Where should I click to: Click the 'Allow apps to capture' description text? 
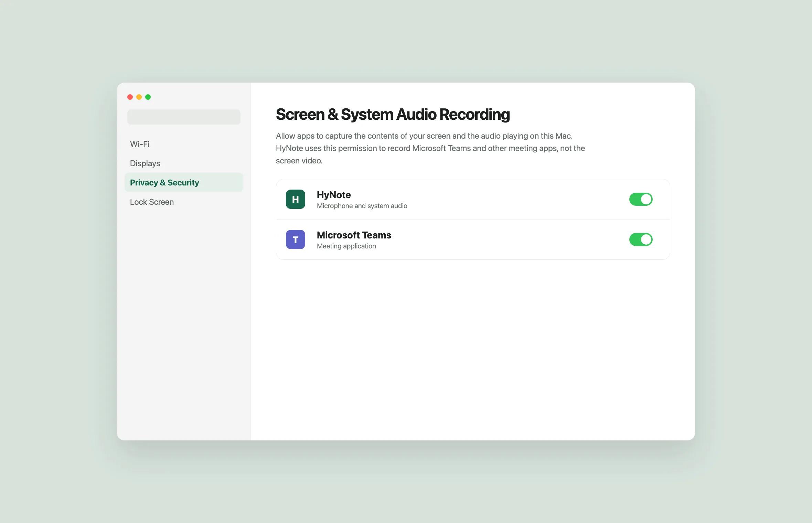pos(430,148)
